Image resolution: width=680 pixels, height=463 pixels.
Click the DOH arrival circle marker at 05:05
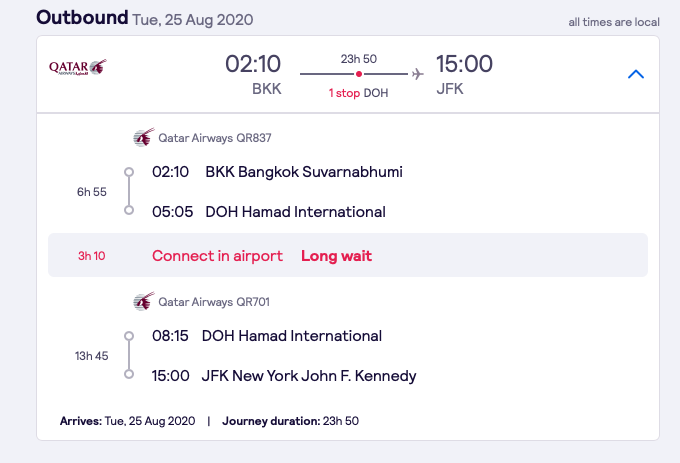[129, 210]
